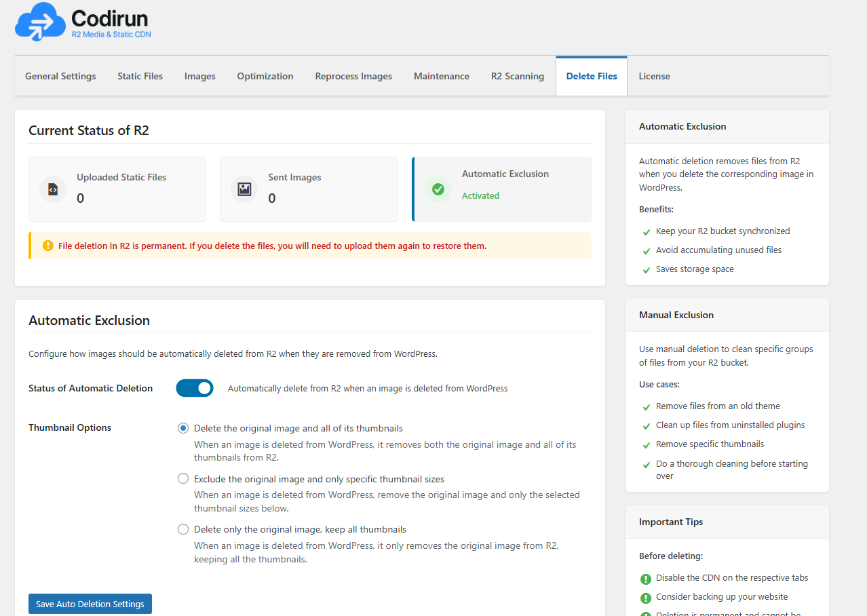The width and height of the screenshot is (867, 616).
Task: Open the License tab
Action: click(654, 76)
